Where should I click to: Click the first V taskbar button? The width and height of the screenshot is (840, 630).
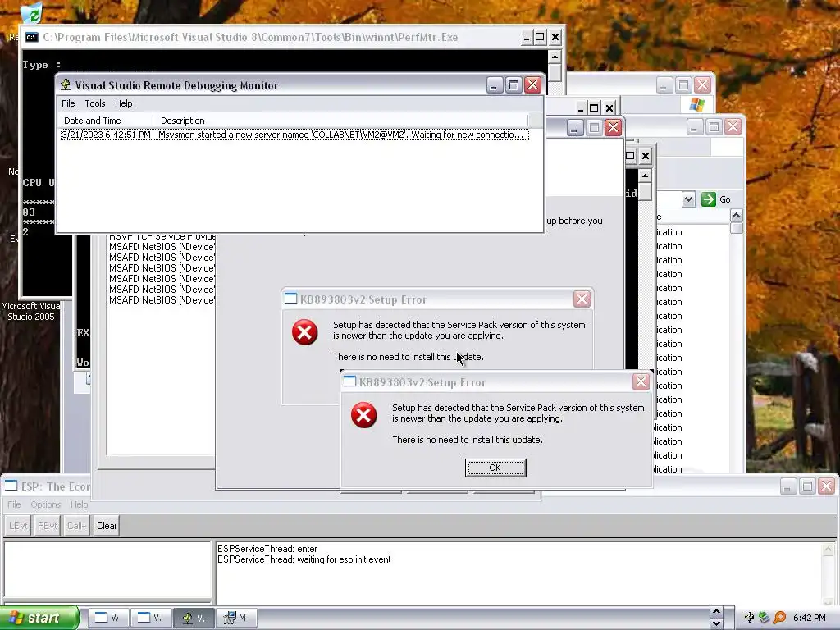[x=150, y=618]
